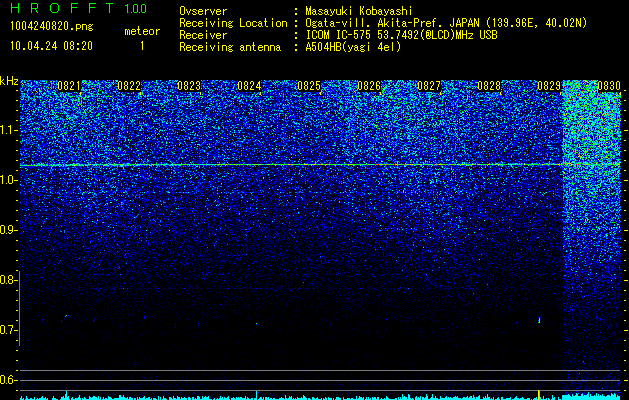
Task: Click the Receiving antenna label
Action: click(x=230, y=47)
